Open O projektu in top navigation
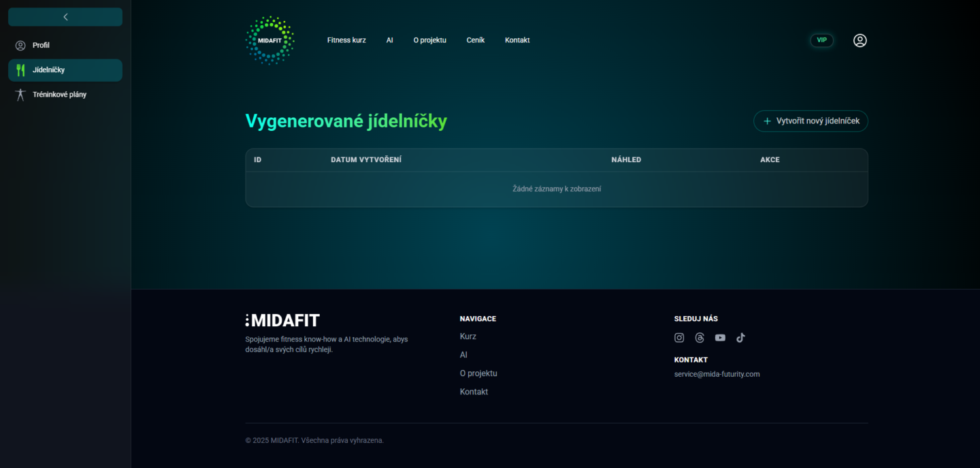Image resolution: width=980 pixels, height=468 pixels. [x=430, y=40]
